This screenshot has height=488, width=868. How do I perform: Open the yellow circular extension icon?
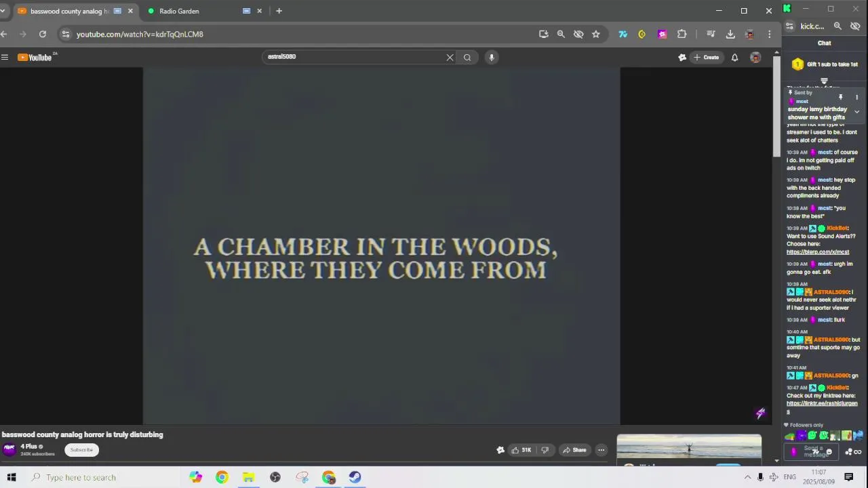click(642, 34)
